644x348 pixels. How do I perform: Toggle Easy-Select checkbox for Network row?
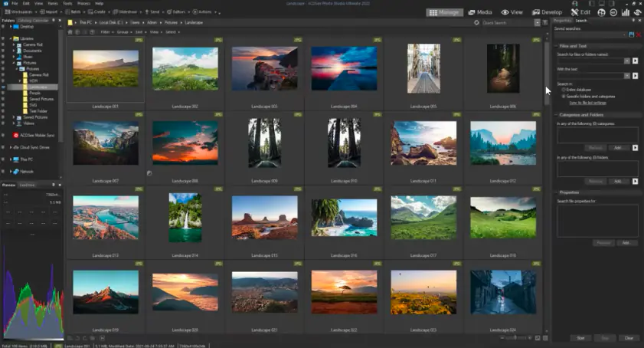pyautogui.click(x=3, y=172)
